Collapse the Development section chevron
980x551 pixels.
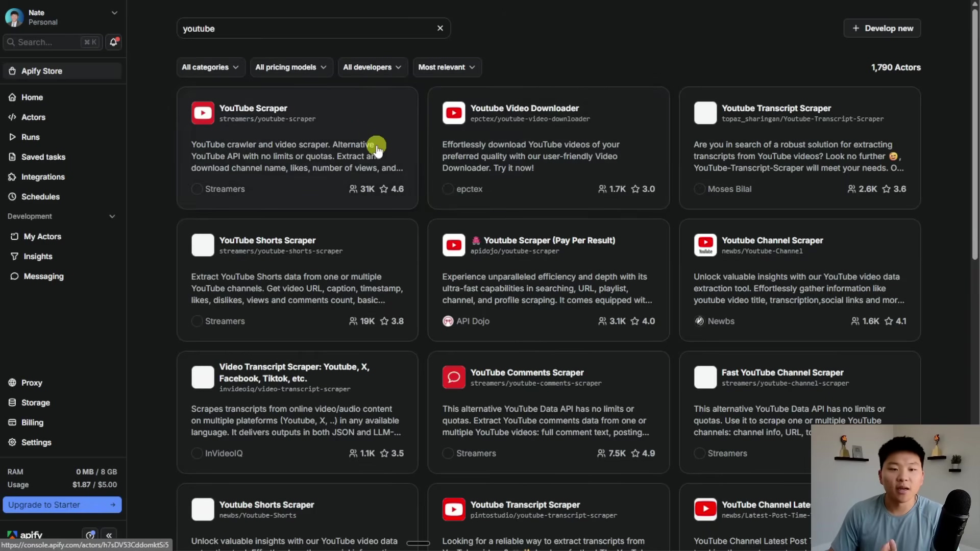(x=112, y=216)
